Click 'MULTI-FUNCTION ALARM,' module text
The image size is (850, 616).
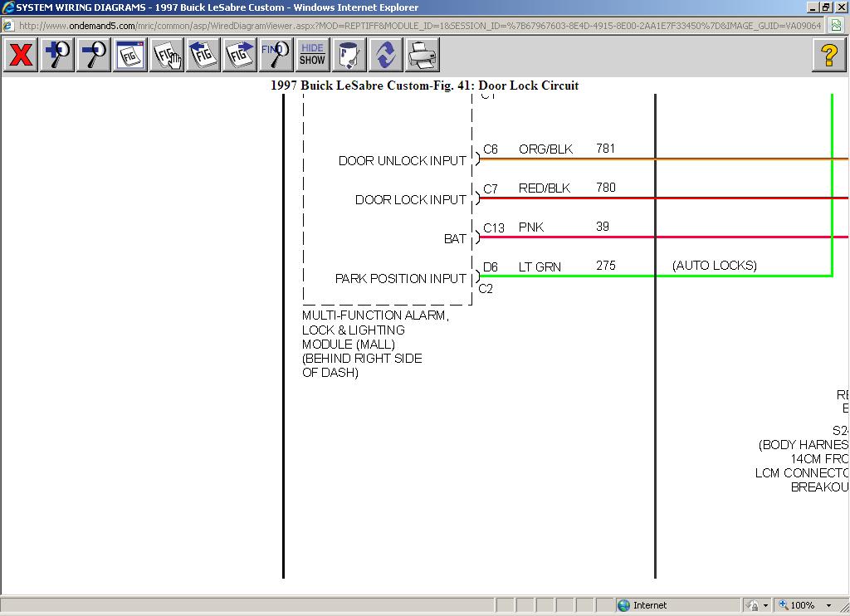point(376,315)
